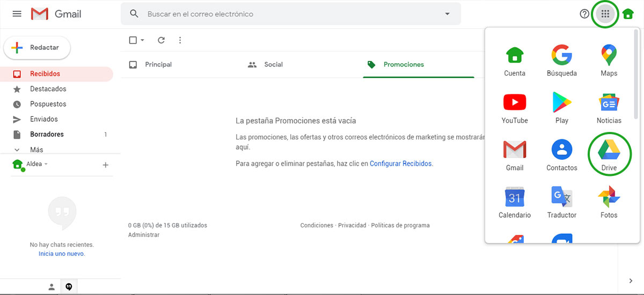
Task: Open Cuenta in the apps panel
Action: (515, 61)
